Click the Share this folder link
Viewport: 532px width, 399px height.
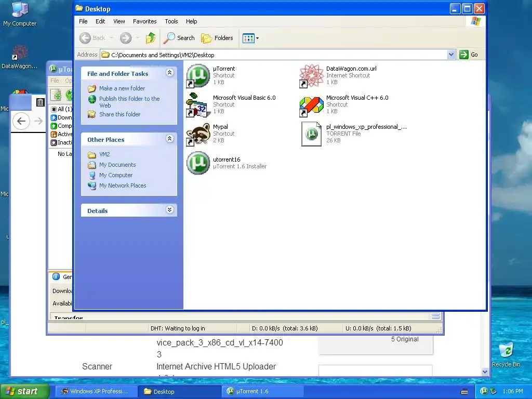coord(120,114)
